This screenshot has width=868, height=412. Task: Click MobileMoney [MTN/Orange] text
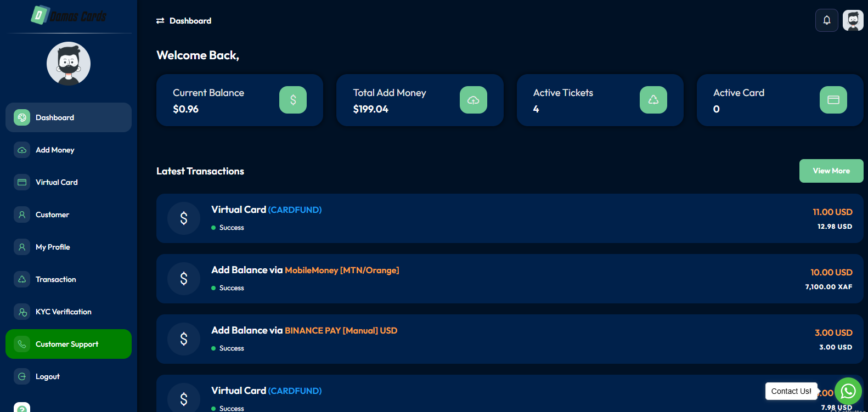[x=342, y=270]
